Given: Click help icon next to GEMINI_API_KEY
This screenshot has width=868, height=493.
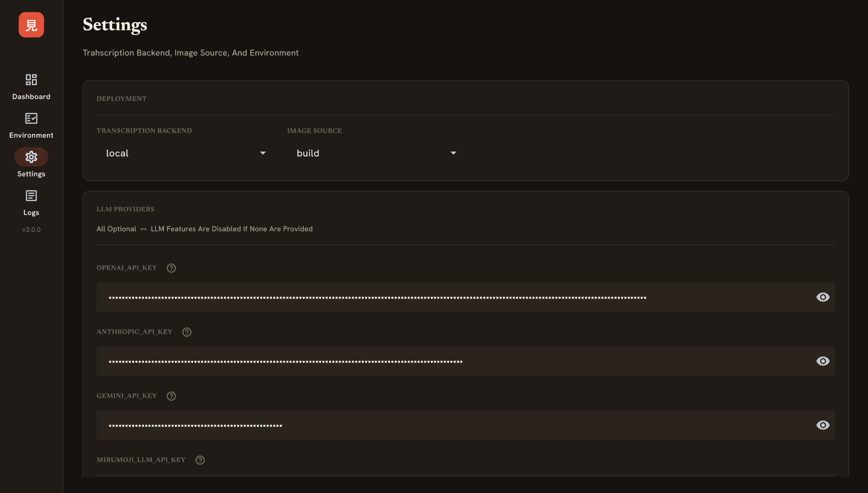Looking at the screenshot, I should click(171, 396).
